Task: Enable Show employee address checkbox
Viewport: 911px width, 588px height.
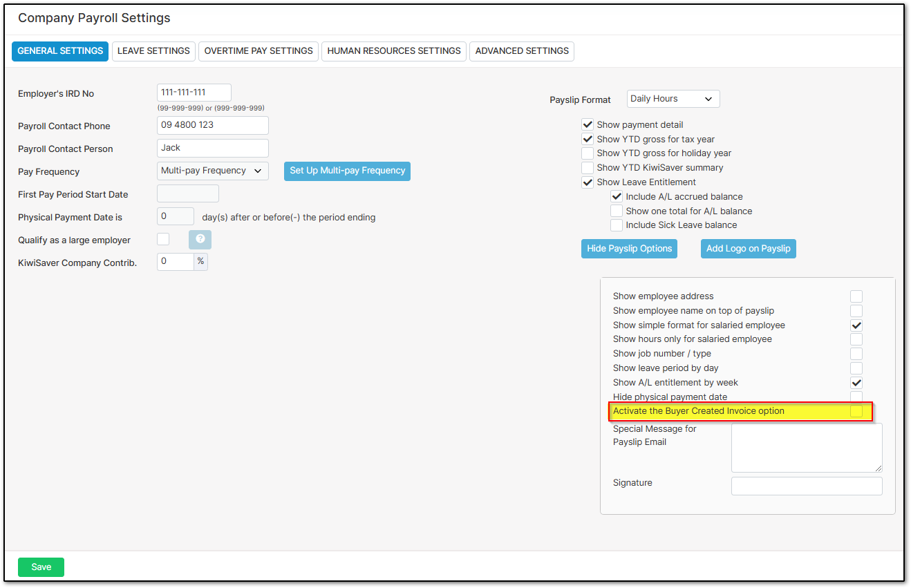Action: (856, 296)
